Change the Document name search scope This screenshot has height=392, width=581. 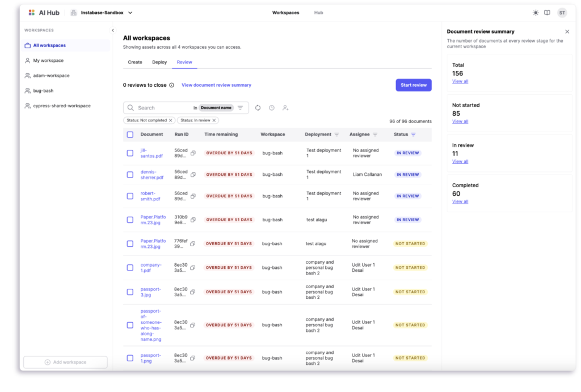(216, 108)
